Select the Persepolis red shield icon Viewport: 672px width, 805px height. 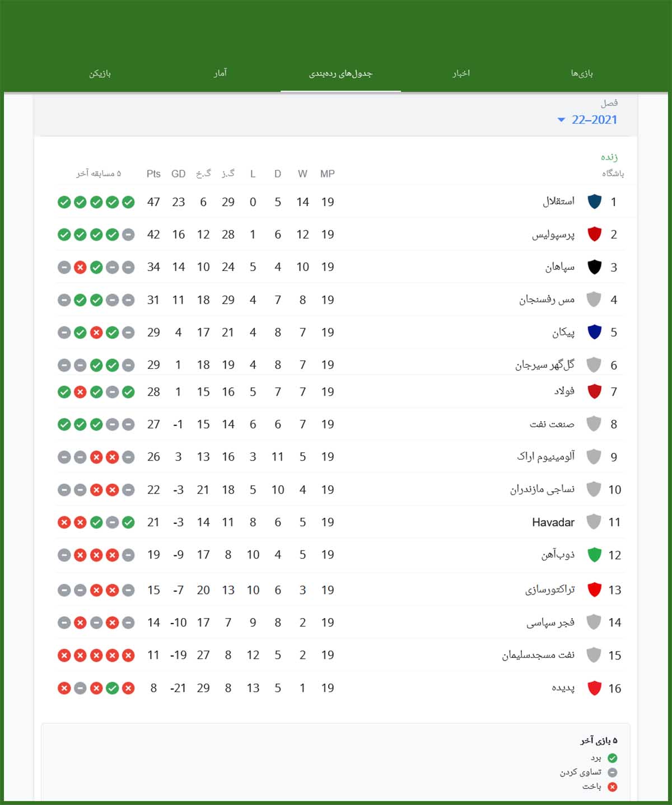coord(595,234)
